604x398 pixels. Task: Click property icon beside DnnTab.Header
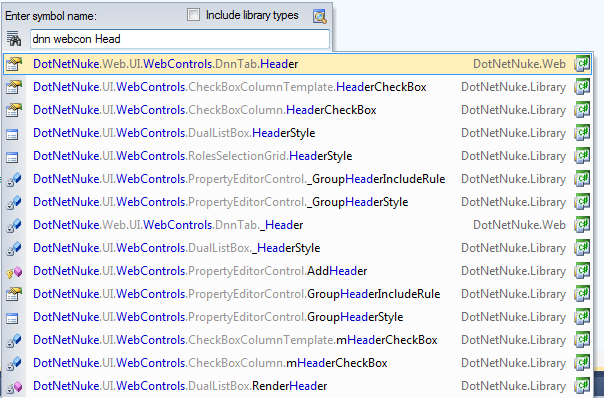click(x=14, y=64)
